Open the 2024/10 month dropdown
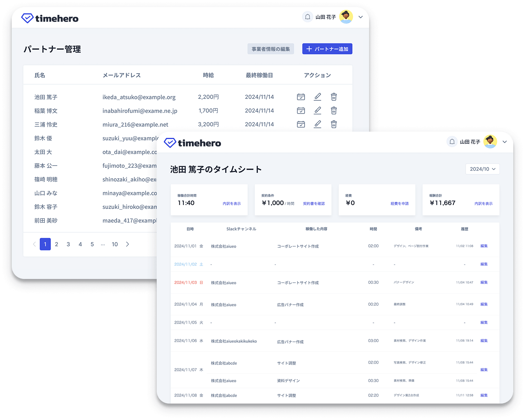Image resolution: width=525 pixels, height=420 pixels. click(x=482, y=169)
